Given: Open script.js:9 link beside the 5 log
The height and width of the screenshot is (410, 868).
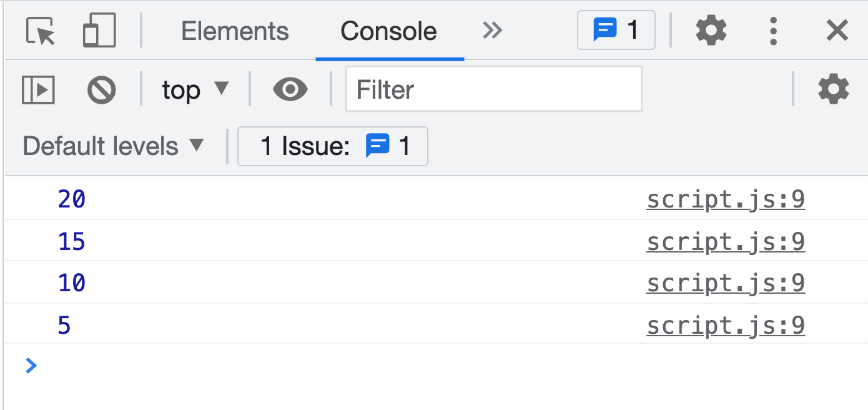Looking at the screenshot, I should tap(726, 326).
